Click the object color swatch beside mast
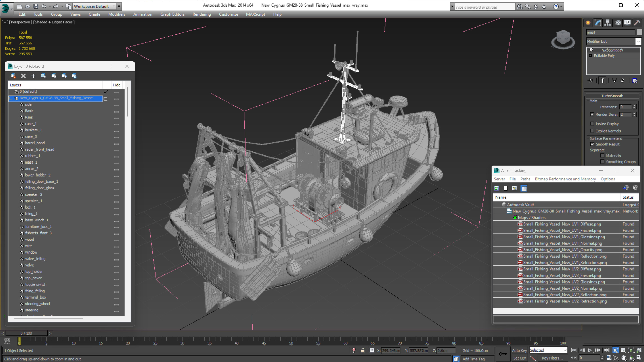 [639, 32]
